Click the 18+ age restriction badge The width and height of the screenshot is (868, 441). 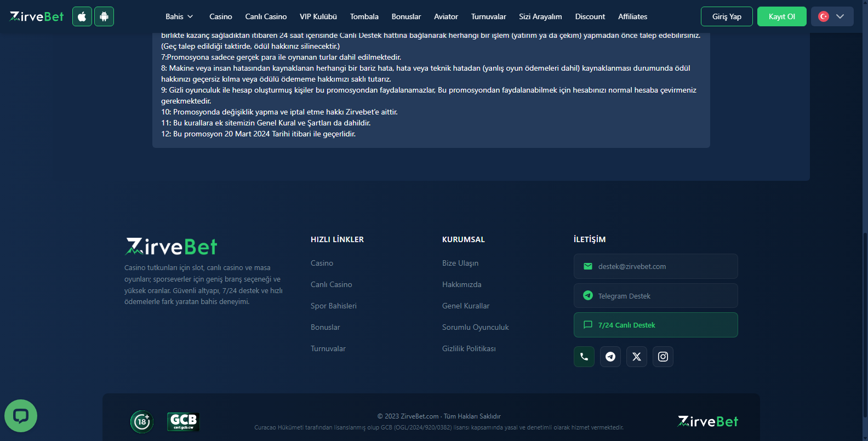click(142, 422)
